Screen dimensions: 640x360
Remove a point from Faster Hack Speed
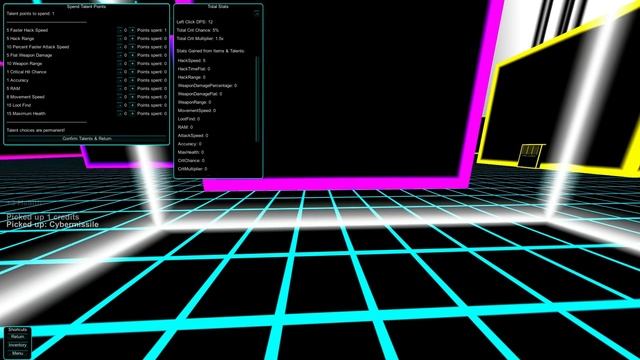pyautogui.click(x=120, y=30)
